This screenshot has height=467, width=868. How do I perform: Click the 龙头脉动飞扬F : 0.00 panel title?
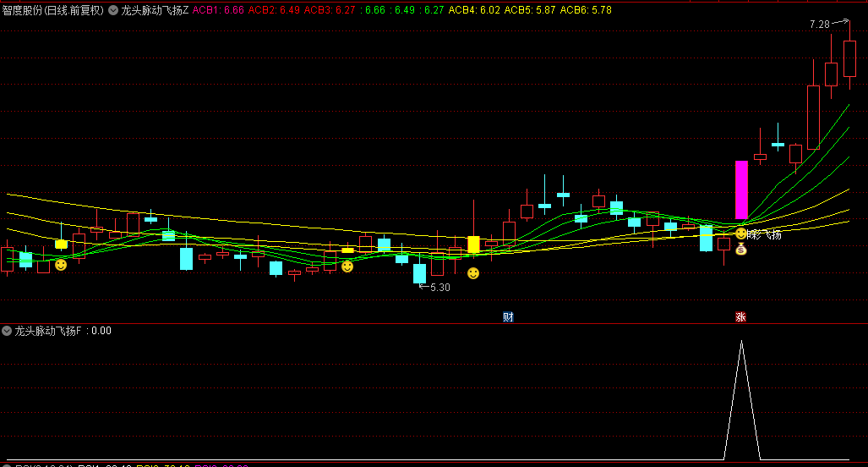(x=63, y=331)
